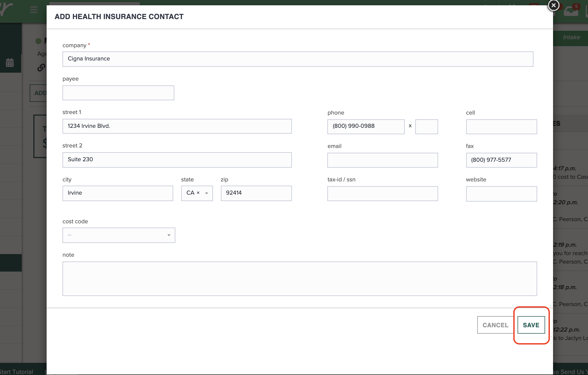Open the cost code dropdown
588x375 pixels.
119,235
